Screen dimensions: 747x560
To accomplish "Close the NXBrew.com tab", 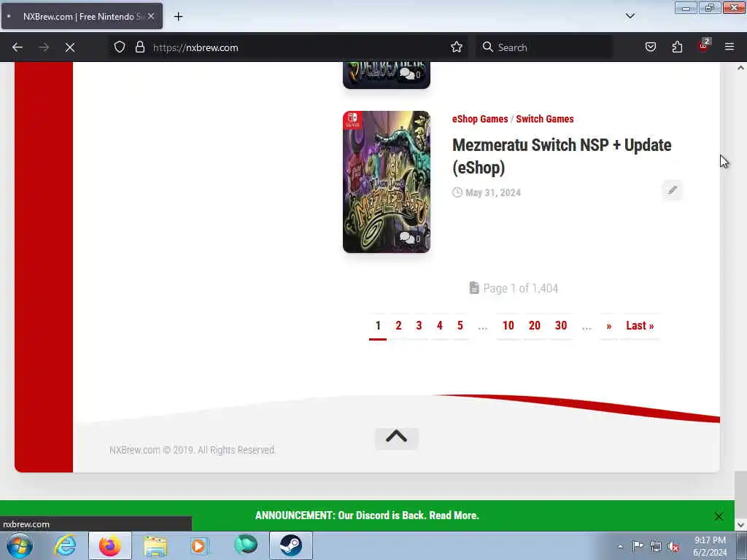I will coord(151,16).
